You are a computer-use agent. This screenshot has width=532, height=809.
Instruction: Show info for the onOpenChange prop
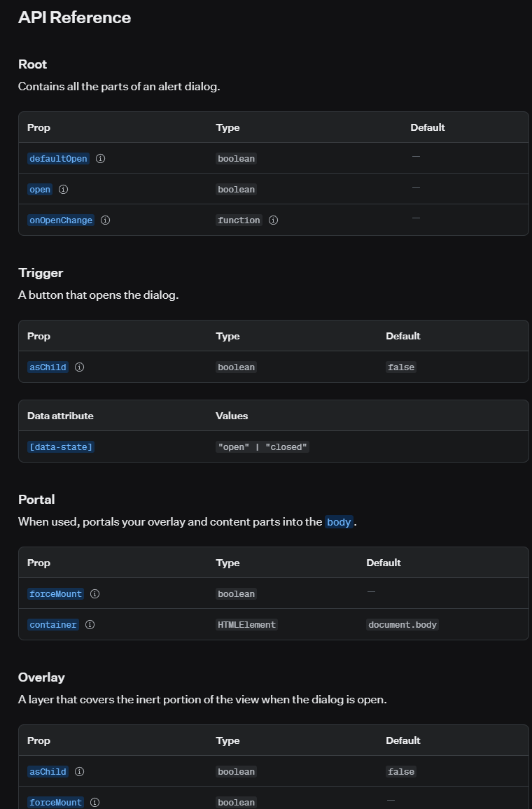click(105, 220)
